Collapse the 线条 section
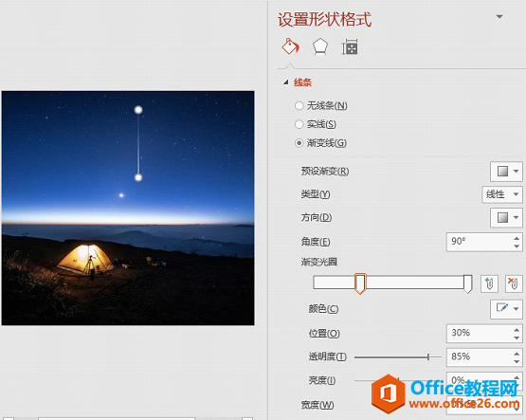526x420 pixels. click(285, 82)
